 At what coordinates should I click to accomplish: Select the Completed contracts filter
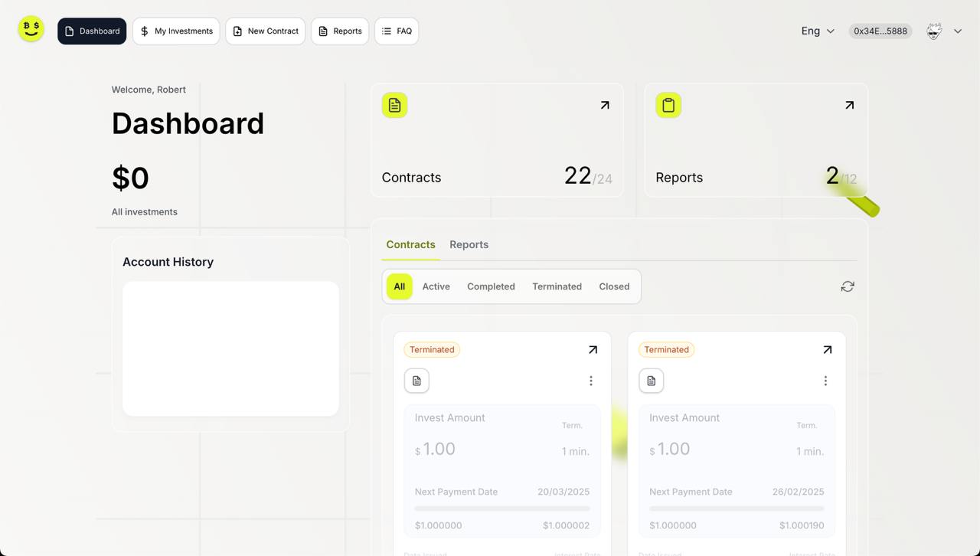(x=491, y=286)
